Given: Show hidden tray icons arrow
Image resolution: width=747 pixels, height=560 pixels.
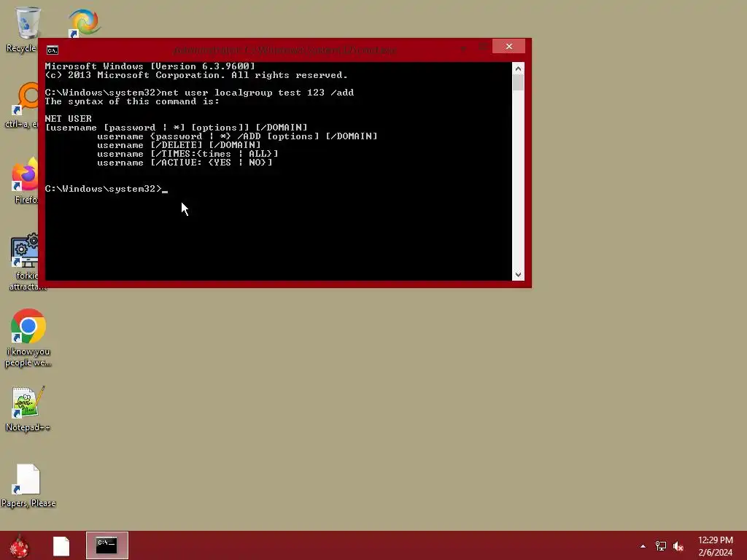Looking at the screenshot, I should pos(643,546).
